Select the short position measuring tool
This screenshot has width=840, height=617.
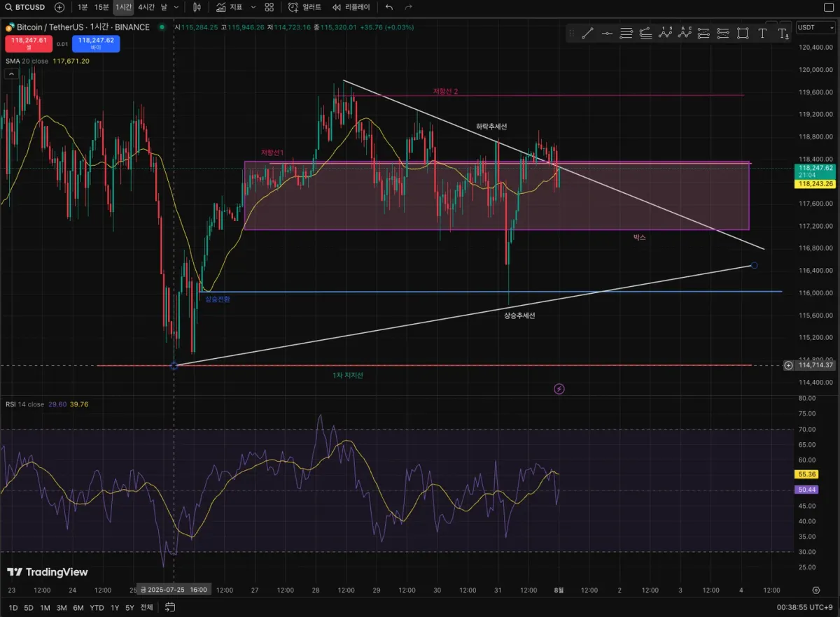pos(724,33)
